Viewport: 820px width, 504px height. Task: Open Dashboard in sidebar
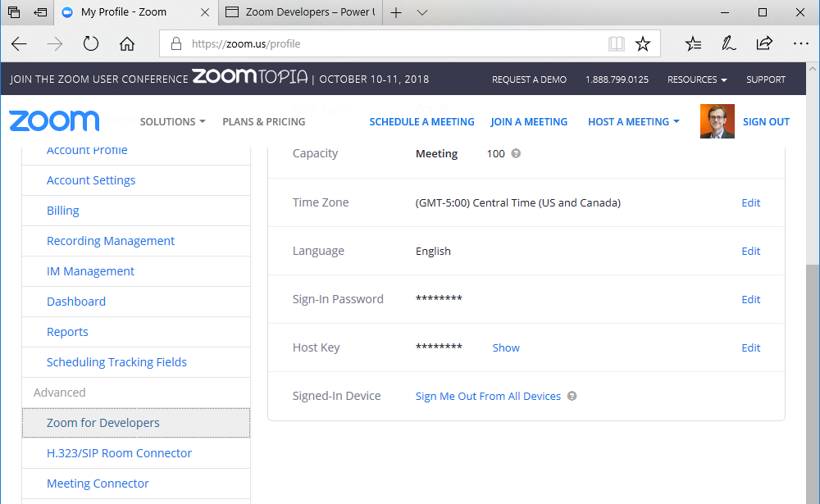(x=75, y=302)
